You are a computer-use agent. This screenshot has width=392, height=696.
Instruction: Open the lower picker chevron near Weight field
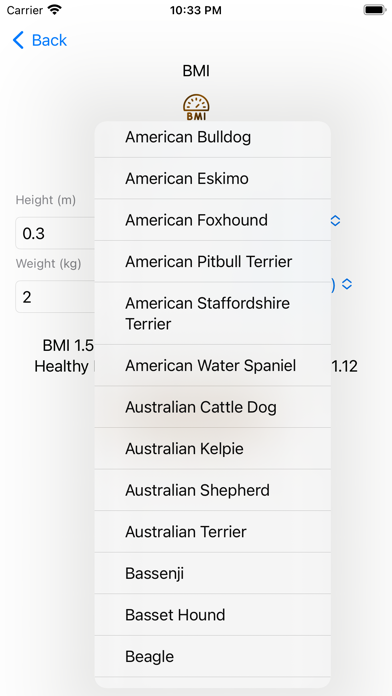[347, 284]
